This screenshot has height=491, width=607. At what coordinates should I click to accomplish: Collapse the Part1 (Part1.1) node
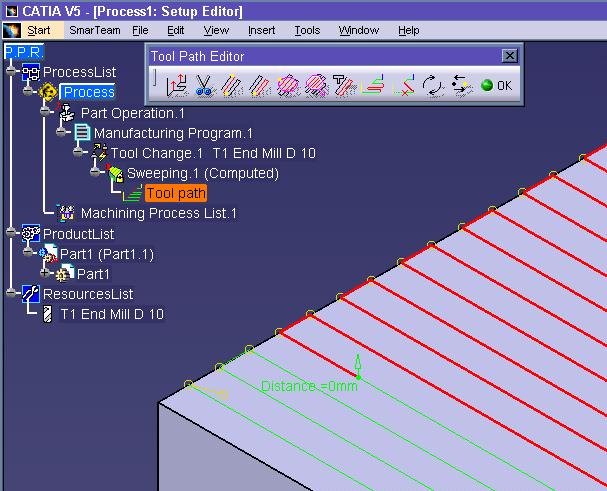(28, 252)
